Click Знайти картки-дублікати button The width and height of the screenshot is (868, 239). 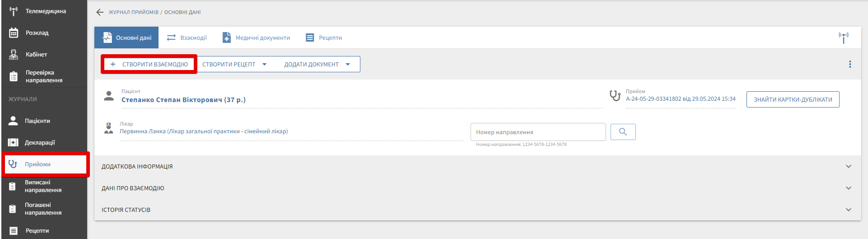[793, 100]
